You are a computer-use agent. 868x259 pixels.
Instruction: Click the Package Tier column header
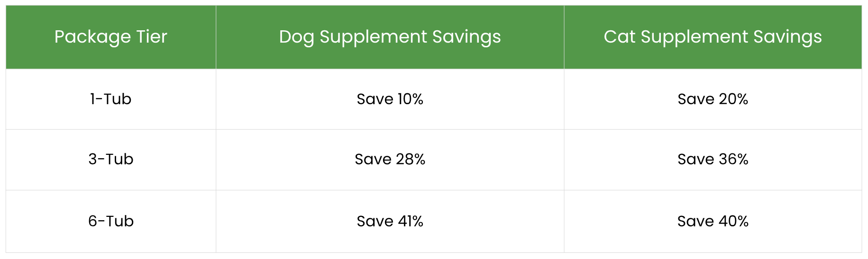(x=110, y=37)
